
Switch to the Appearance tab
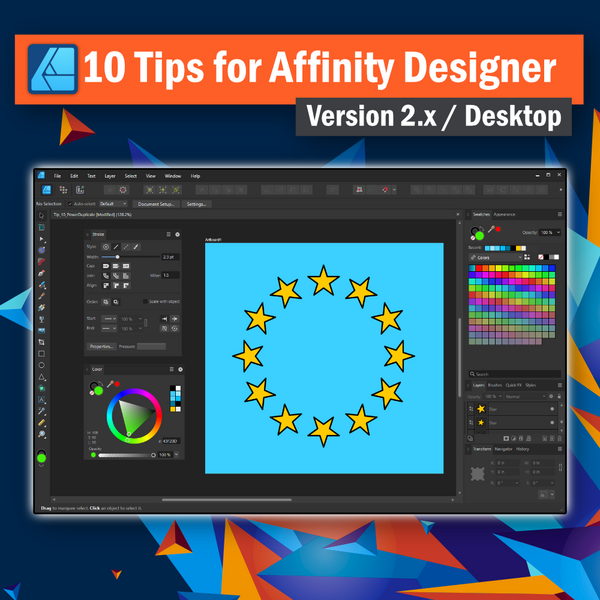[504, 214]
